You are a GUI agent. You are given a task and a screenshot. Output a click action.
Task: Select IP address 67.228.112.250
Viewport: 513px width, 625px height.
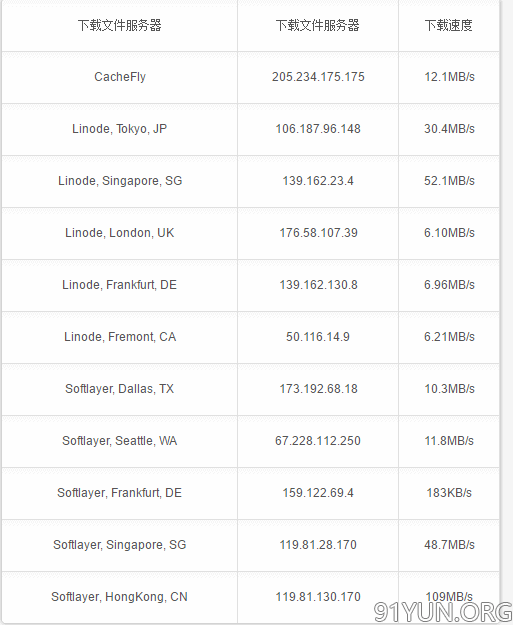click(318, 441)
